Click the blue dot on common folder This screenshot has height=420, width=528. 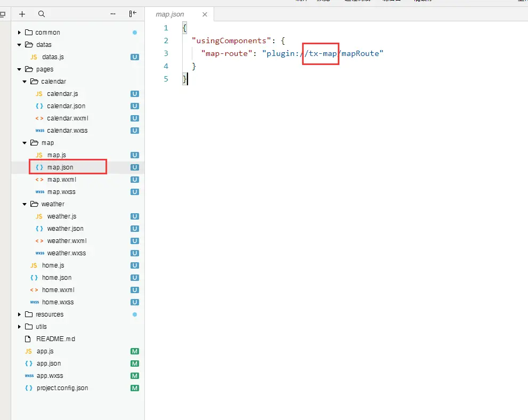pyautogui.click(x=135, y=33)
